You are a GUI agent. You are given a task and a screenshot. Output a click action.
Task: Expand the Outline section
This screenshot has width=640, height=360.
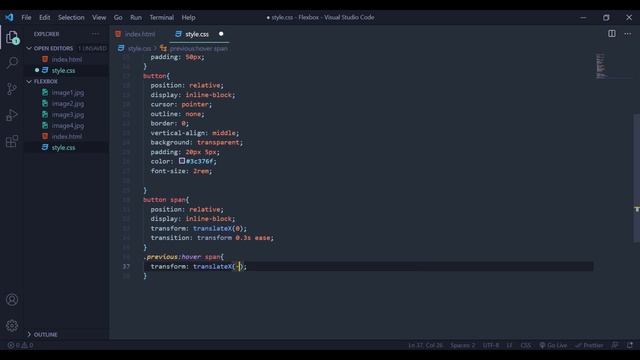tap(29, 334)
